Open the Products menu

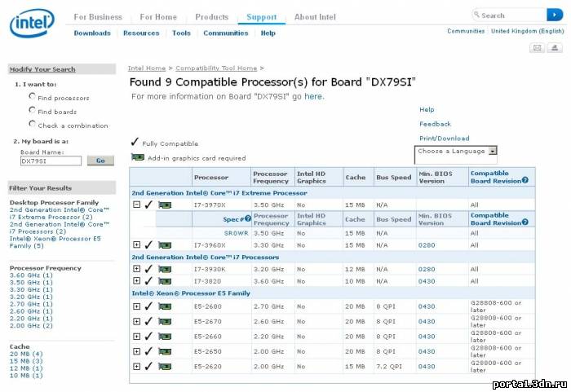(212, 17)
